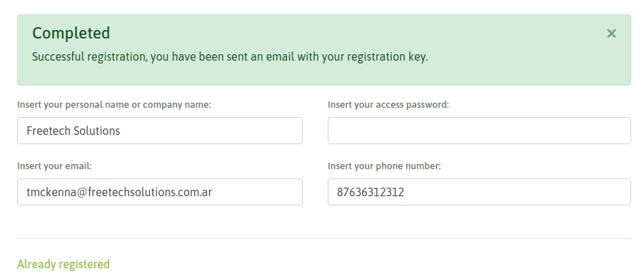Place cursor after 'Solutions' in name field

coord(121,131)
